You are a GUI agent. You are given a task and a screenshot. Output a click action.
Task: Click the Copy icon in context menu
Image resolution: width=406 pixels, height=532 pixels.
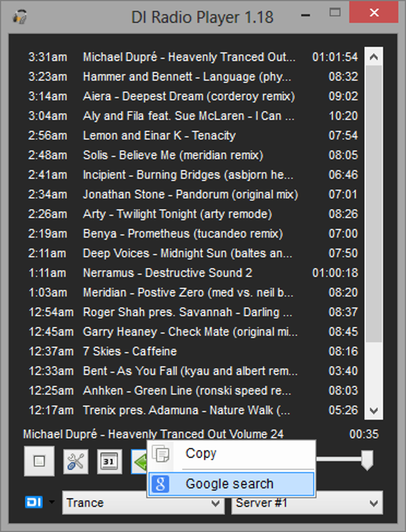161,454
